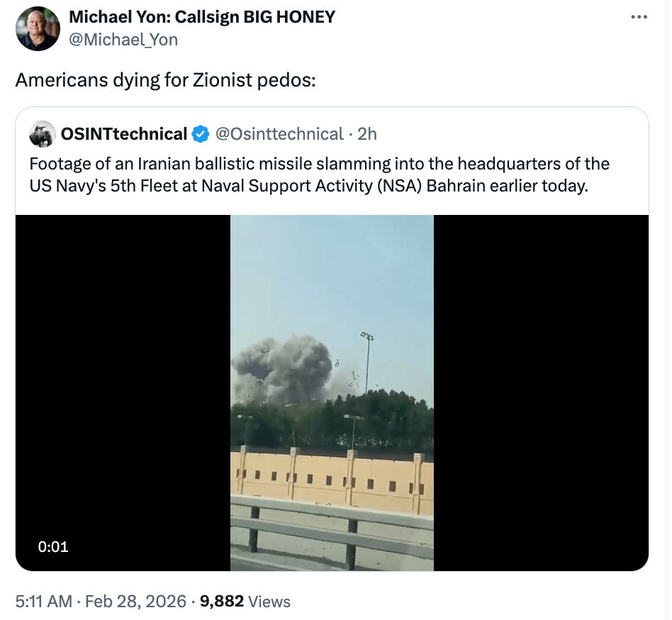Click the floodlight pole in the video
The width and height of the screenshot is (672, 620).
pos(366,362)
